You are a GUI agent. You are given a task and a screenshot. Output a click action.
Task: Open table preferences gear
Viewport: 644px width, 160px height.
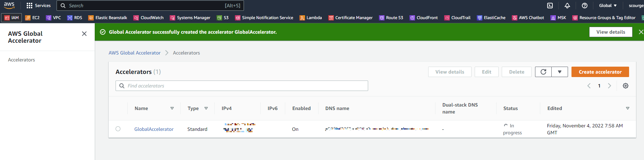click(x=626, y=86)
